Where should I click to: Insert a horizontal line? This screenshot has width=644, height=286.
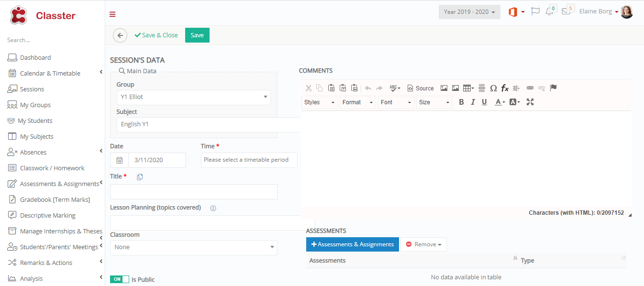[x=482, y=88]
